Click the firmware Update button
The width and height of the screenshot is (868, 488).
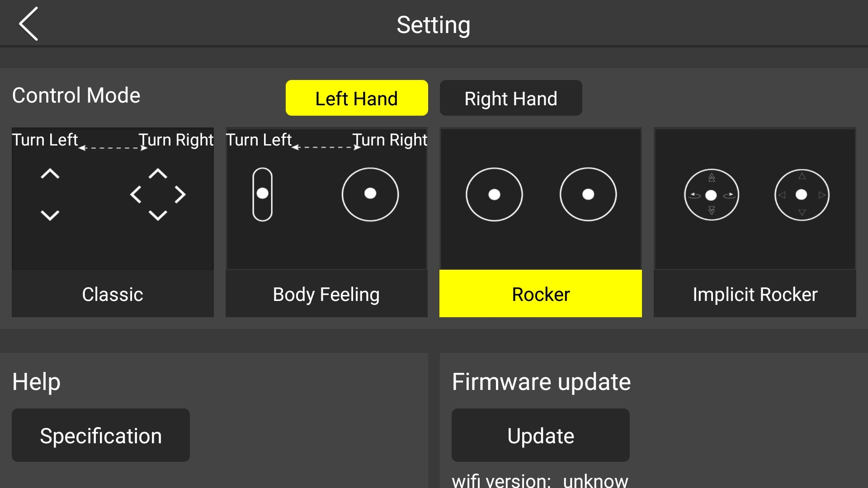[539, 435]
